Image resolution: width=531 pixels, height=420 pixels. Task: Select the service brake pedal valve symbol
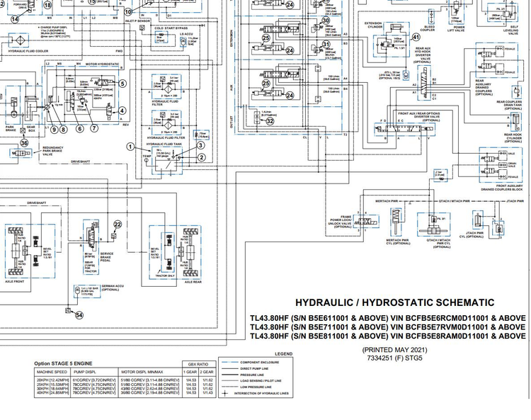pos(91,235)
